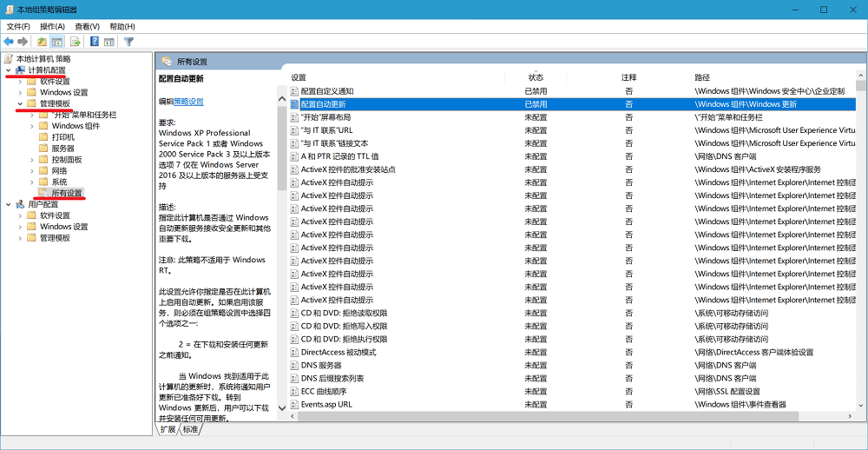868x450 pixels.
Task: Open the 文件(F) menu
Action: (18, 26)
